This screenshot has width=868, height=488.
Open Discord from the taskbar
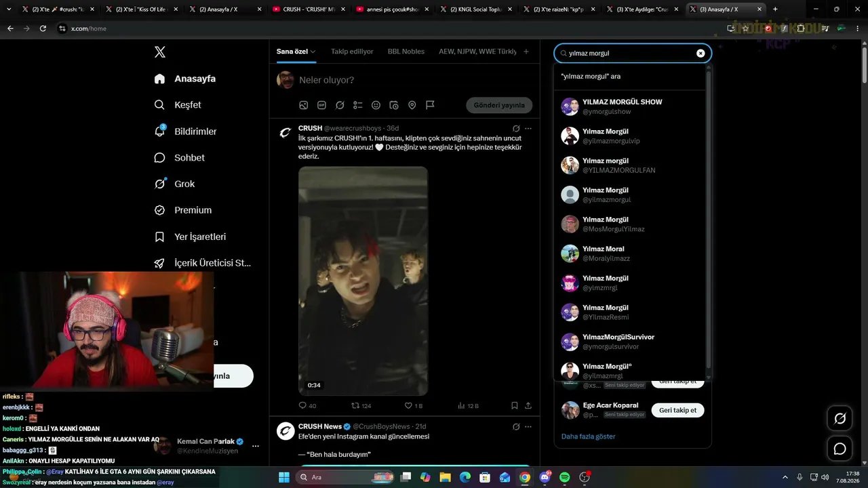pos(545,477)
